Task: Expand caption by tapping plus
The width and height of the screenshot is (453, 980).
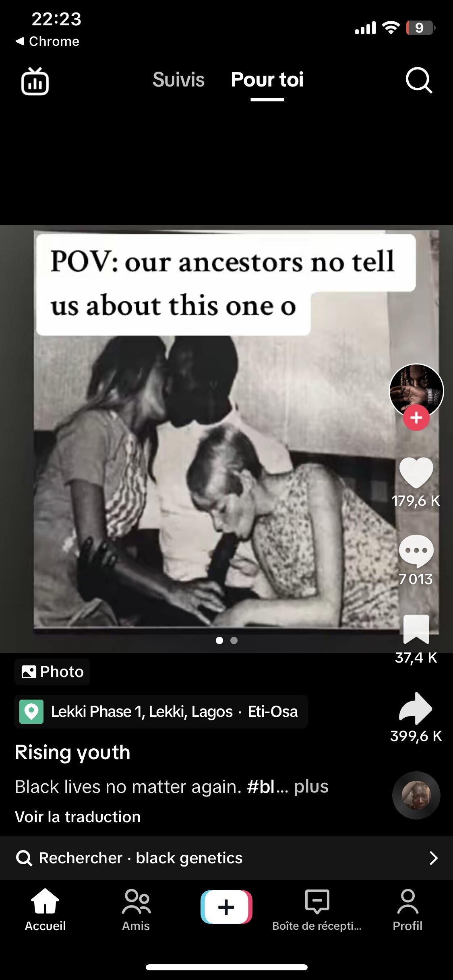Action: pos(311,786)
